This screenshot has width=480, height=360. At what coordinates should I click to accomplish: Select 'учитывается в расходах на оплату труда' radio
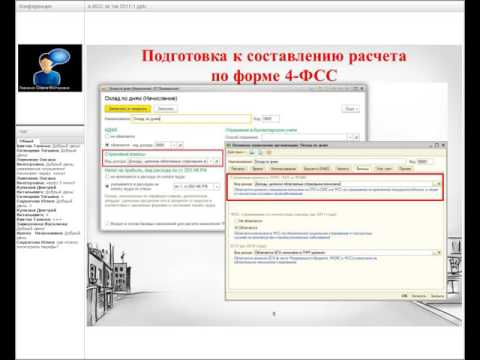[x=107, y=186]
